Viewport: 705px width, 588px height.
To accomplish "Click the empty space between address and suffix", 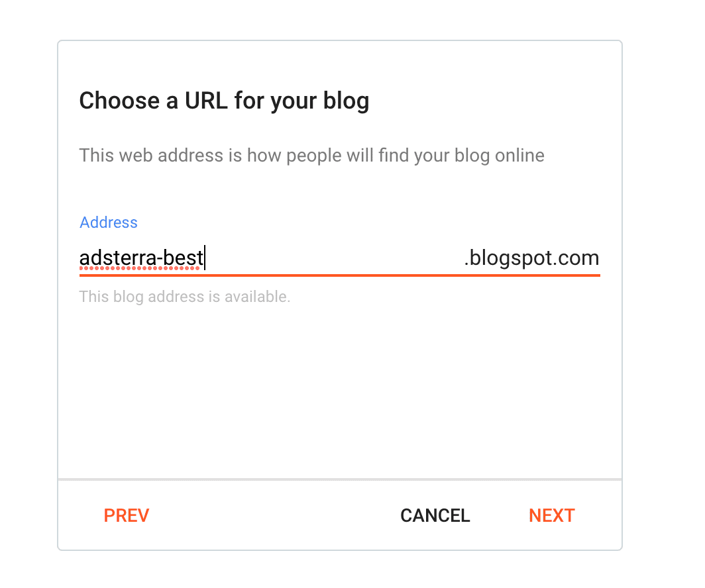I will 331,258.
